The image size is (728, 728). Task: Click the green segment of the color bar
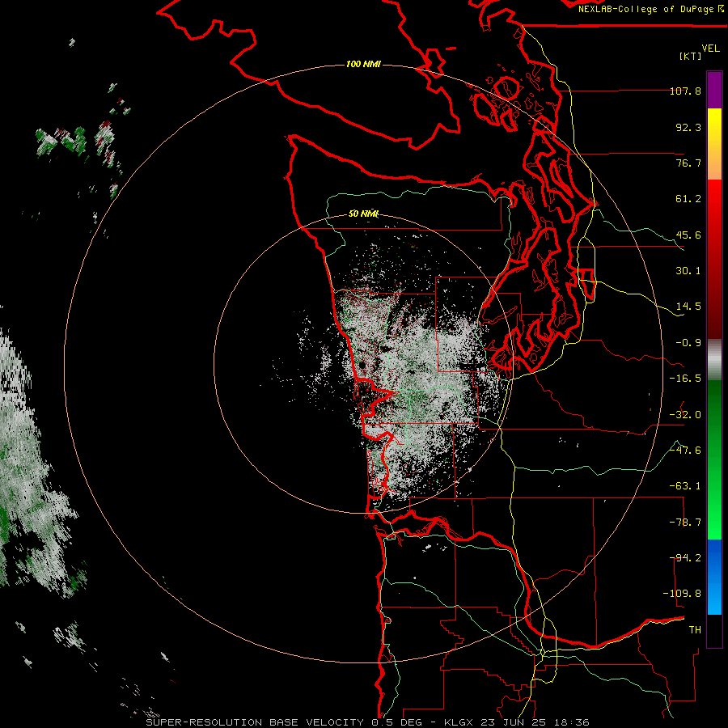pyautogui.click(x=714, y=459)
